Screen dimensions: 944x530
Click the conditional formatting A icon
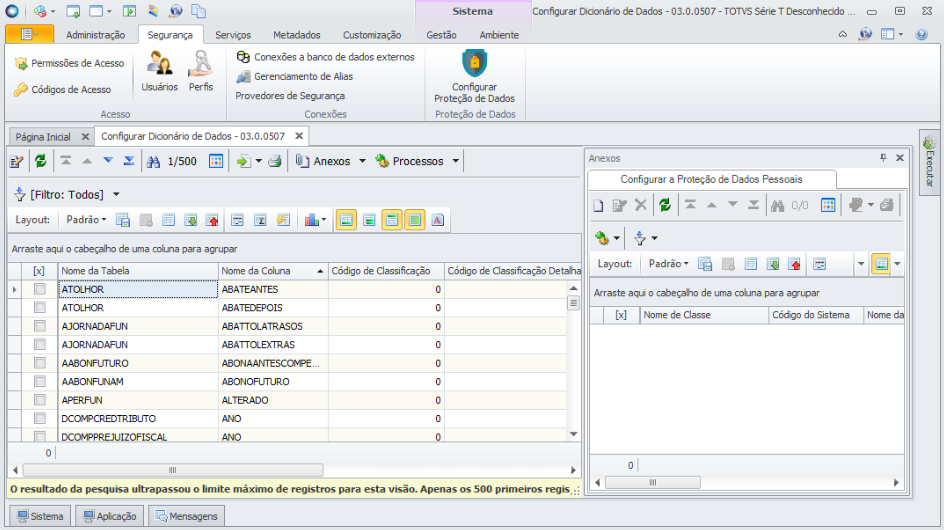438,220
